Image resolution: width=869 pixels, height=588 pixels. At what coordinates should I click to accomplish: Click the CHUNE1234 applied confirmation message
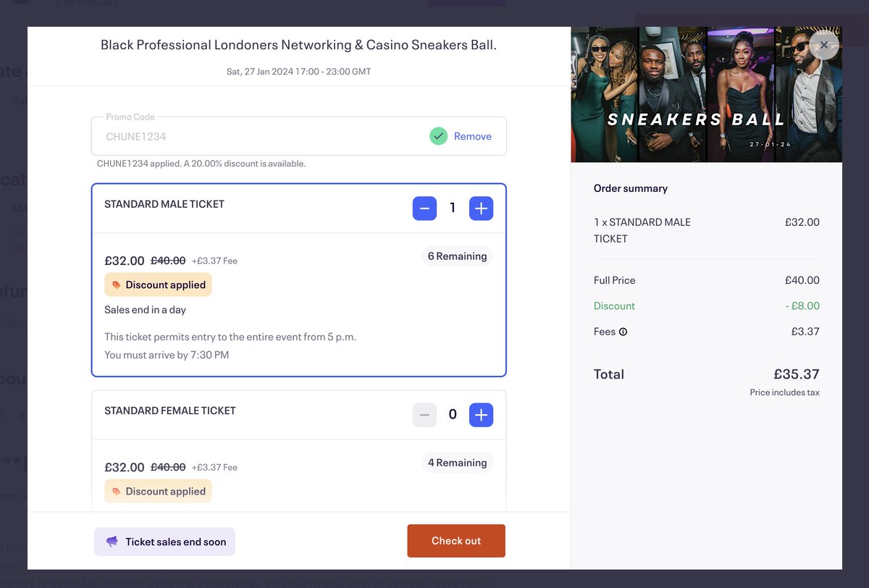[x=201, y=164]
